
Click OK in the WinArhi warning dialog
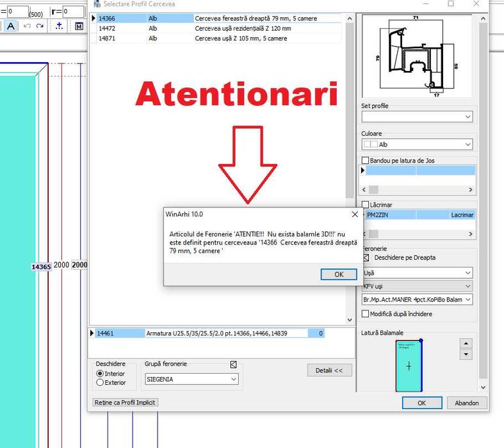[339, 275]
